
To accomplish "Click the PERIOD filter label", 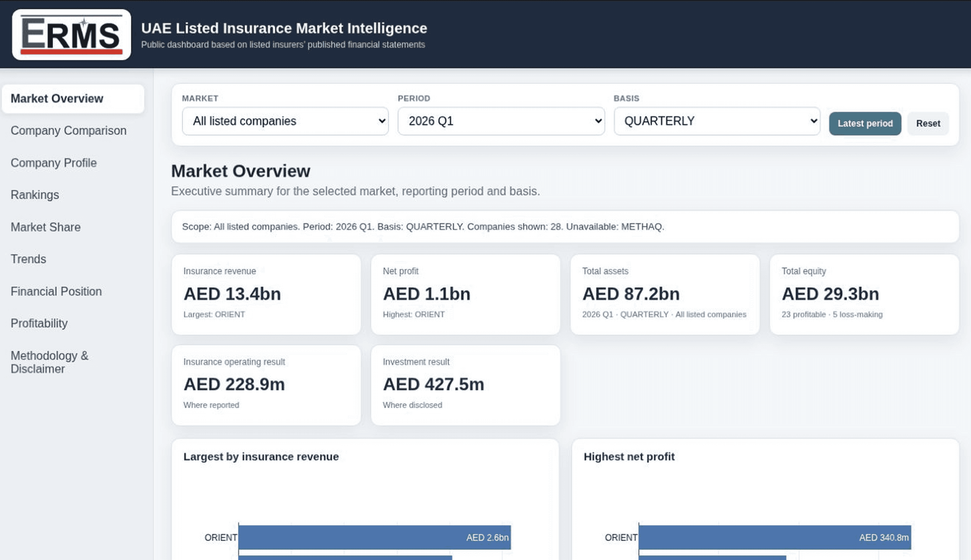I will 414,98.
